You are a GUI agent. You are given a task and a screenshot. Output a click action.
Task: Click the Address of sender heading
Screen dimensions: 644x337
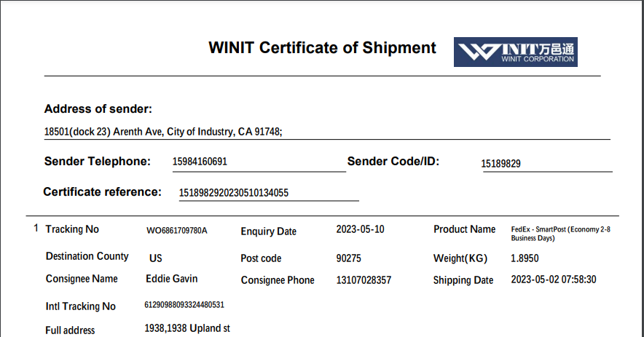98,109
